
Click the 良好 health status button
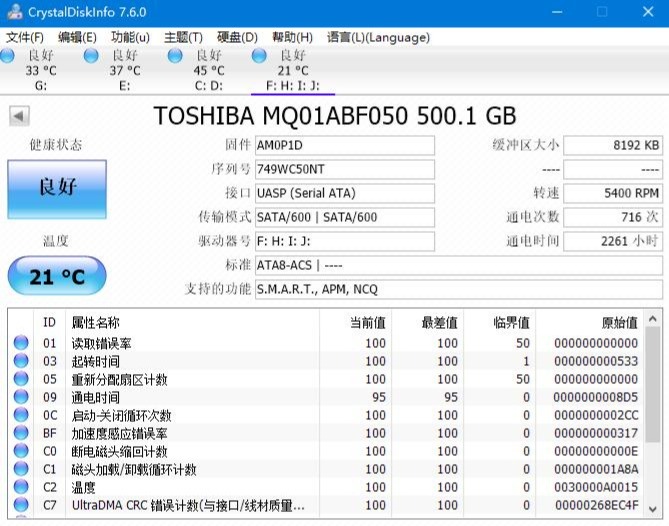point(55,187)
